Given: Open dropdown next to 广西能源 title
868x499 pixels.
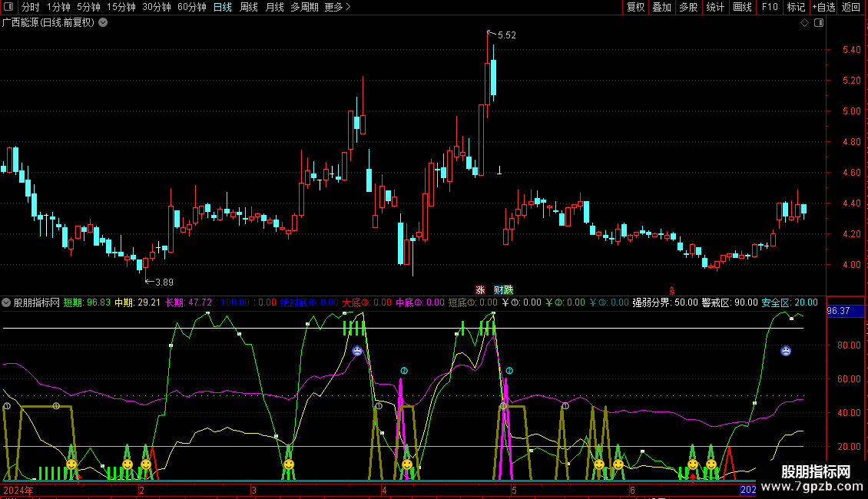Looking at the screenshot, I should (103, 23).
